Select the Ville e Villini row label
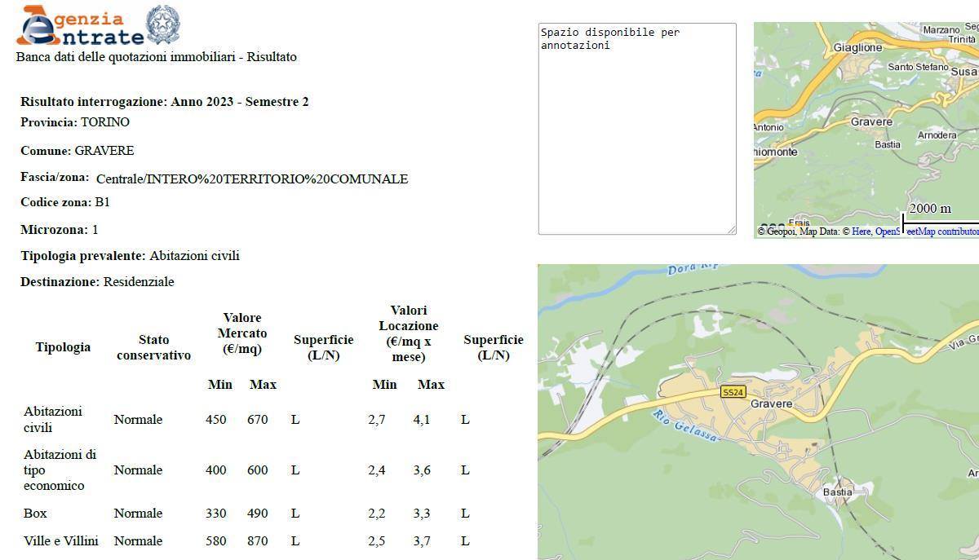The width and height of the screenshot is (979, 560). pyautogui.click(x=61, y=541)
